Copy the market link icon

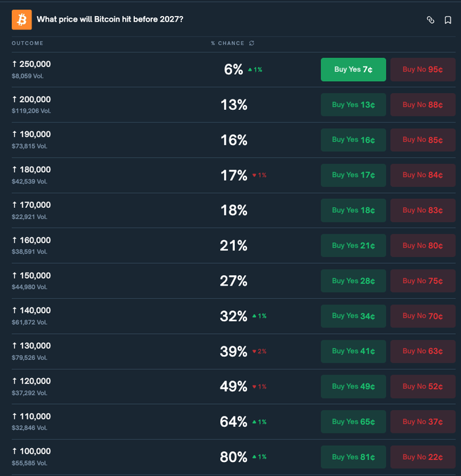coord(430,20)
